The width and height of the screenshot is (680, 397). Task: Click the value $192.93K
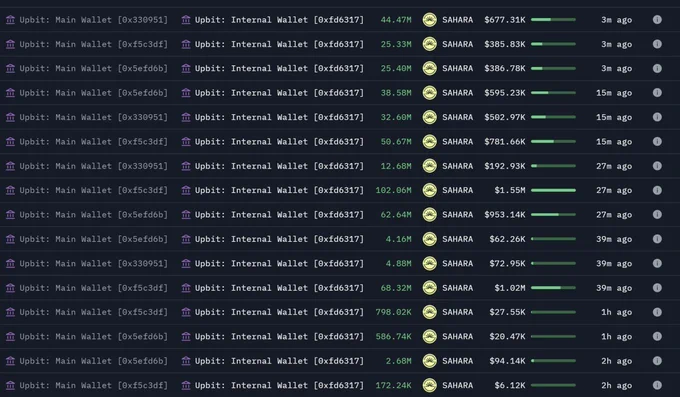505,166
